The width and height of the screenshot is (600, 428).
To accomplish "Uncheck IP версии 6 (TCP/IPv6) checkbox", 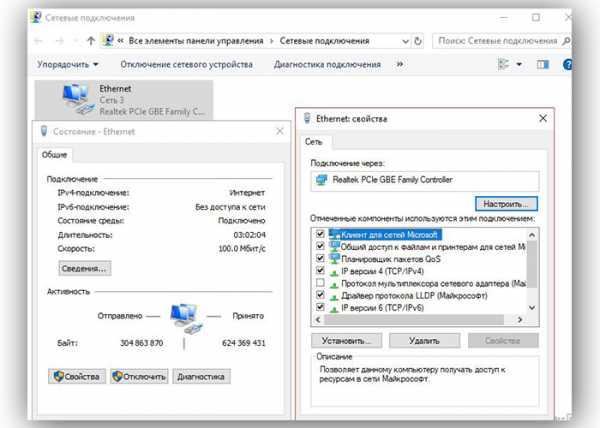I will point(320,307).
